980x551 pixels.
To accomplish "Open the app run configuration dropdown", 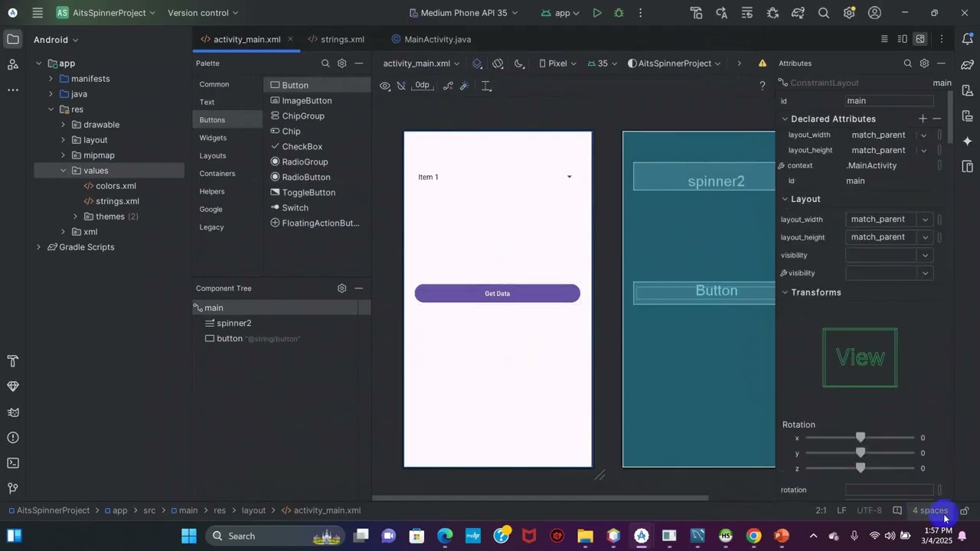I will pos(560,13).
